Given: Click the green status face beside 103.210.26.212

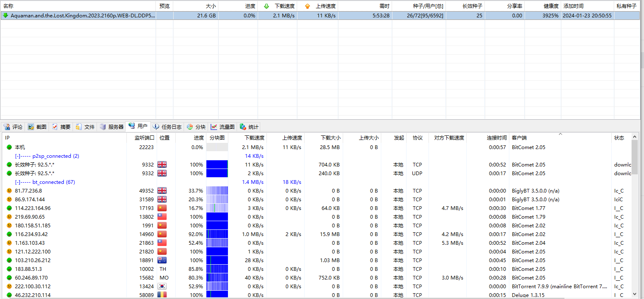Looking at the screenshot, I should pos(9,260).
